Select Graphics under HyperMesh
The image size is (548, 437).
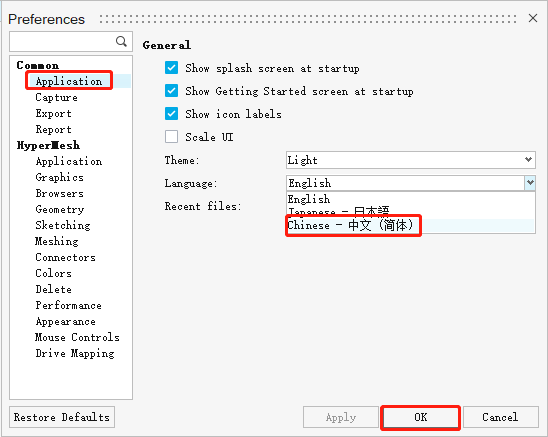[59, 177]
